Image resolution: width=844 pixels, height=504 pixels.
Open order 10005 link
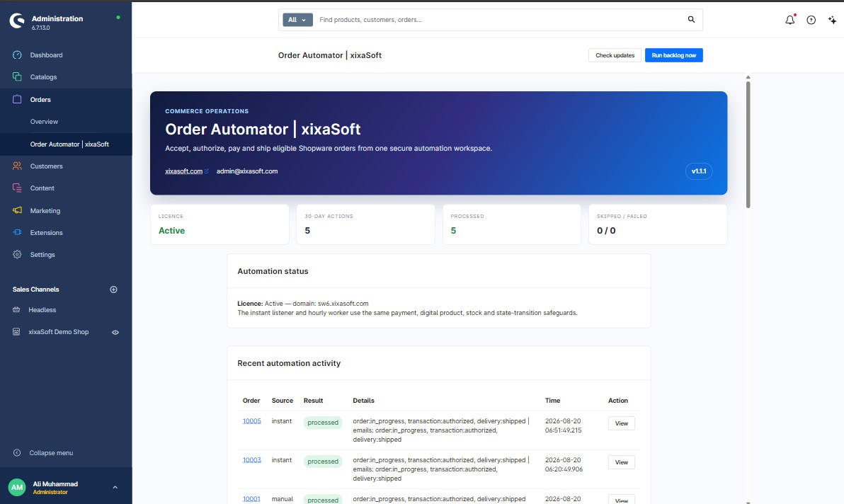(251, 420)
